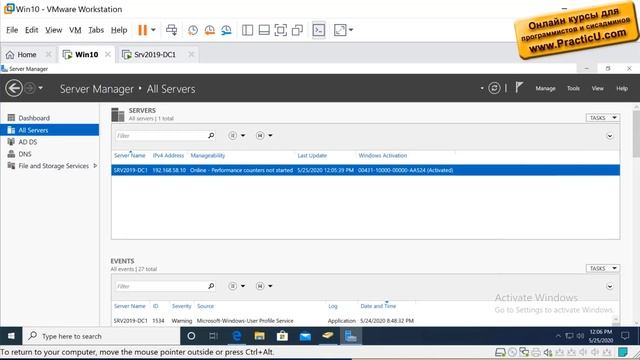Toggle the VMware library sidebar
The image size is (640, 360).
point(247,30)
